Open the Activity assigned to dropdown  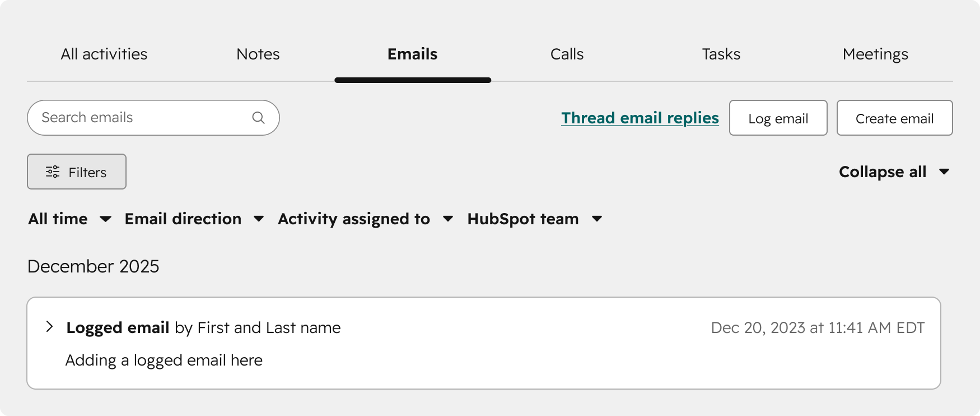click(x=365, y=219)
